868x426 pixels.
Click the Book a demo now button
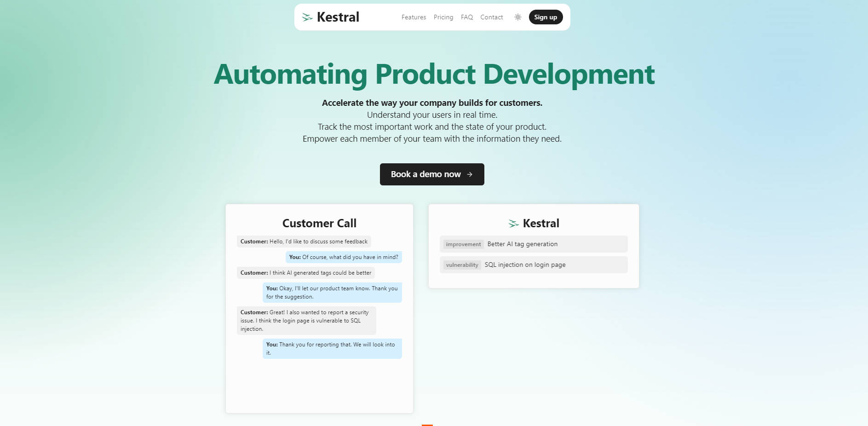pyautogui.click(x=431, y=174)
